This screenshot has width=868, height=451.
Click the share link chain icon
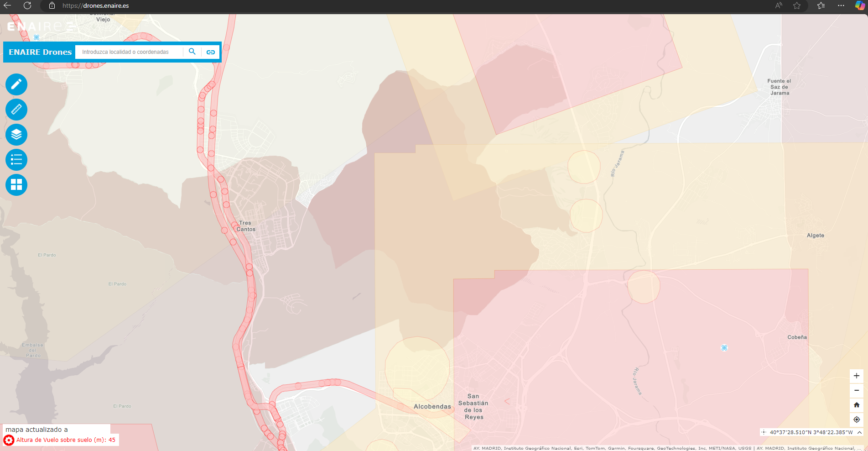[211, 52]
